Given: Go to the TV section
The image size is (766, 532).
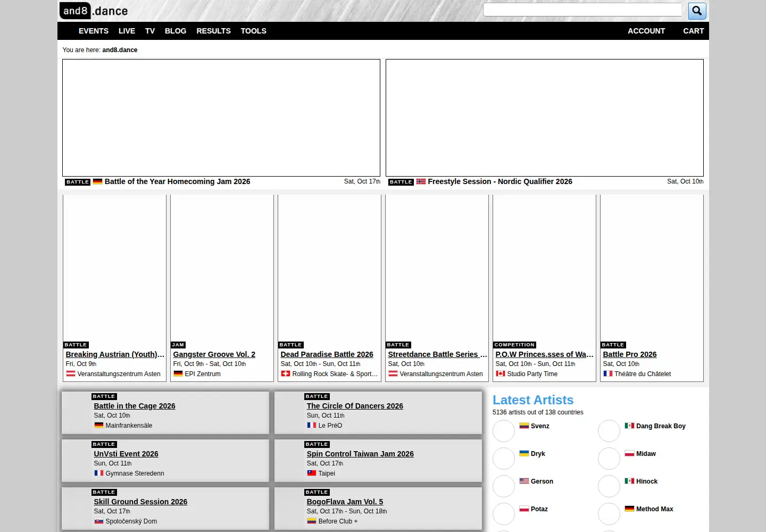Looking at the screenshot, I should (x=150, y=31).
